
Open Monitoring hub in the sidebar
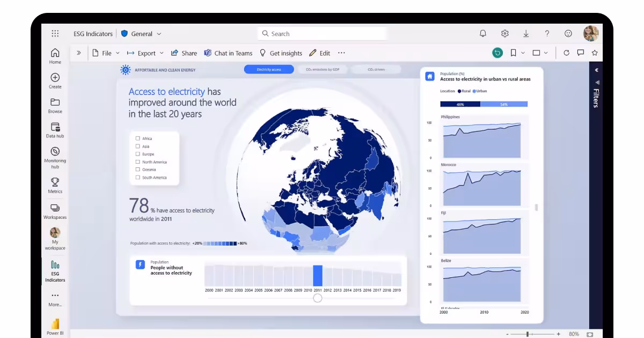pyautogui.click(x=55, y=157)
